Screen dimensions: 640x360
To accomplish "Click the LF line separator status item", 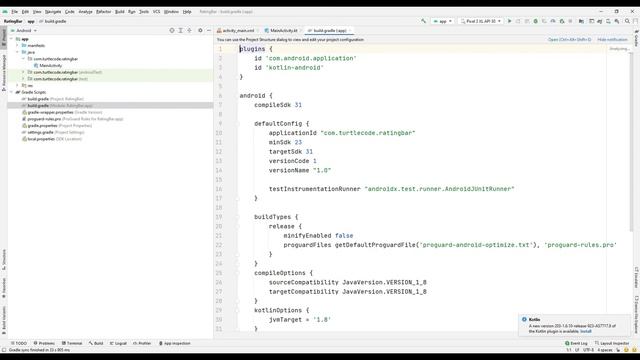I will pyautogui.click(x=577, y=350).
